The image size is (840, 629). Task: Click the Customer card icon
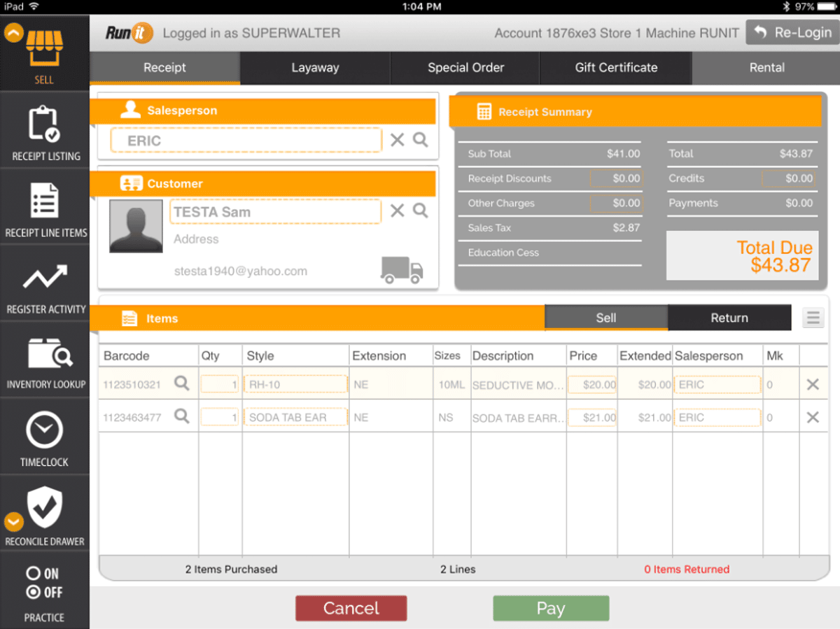[131, 183]
